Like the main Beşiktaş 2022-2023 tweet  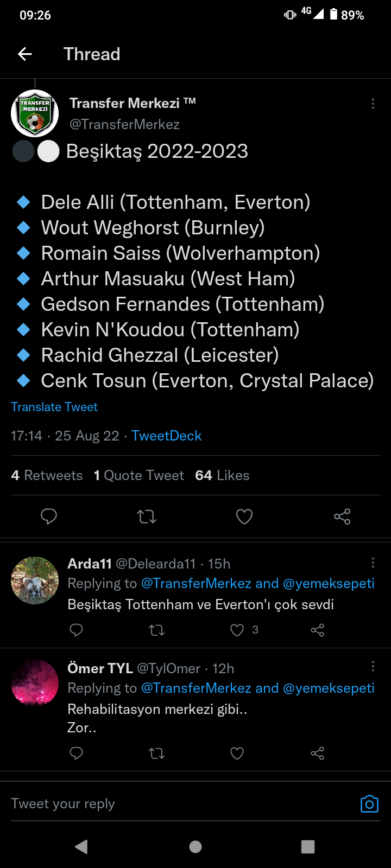pyautogui.click(x=244, y=516)
